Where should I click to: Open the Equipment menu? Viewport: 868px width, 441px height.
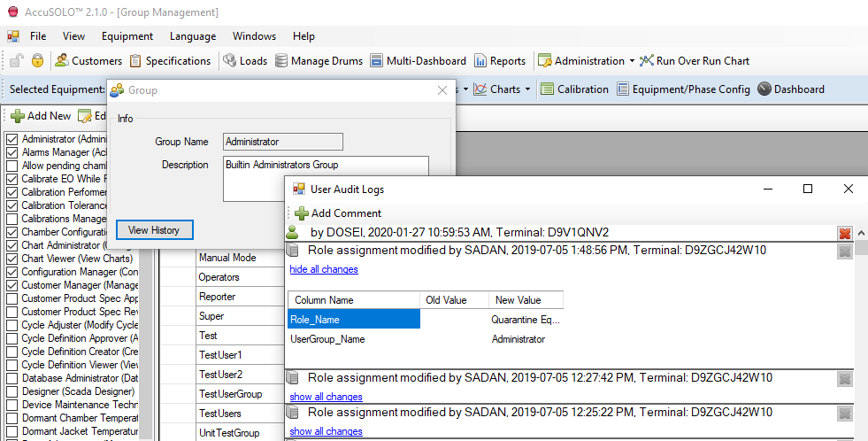pyautogui.click(x=127, y=36)
